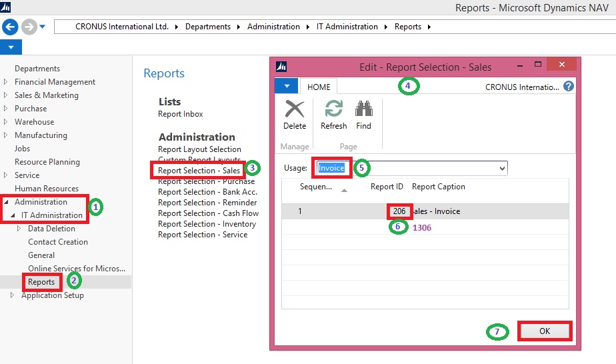Sort by the Sequence column header
Viewport: 616px width, 364px height.
[316, 187]
